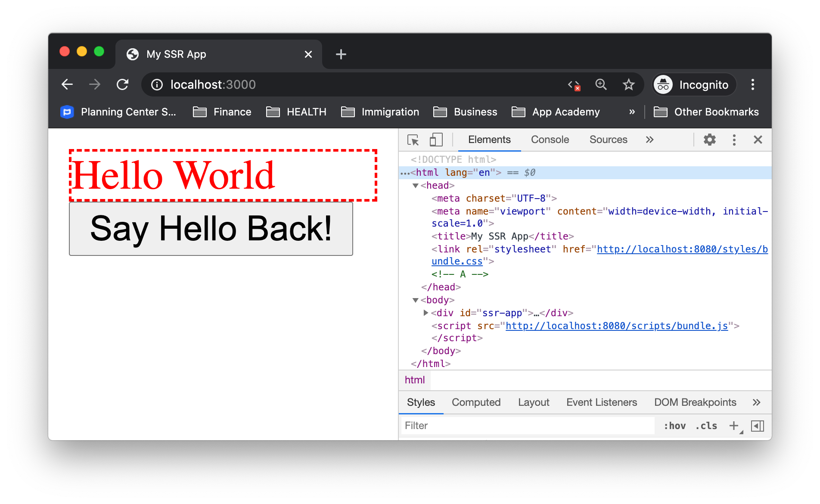The height and width of the screenshot is (504, 820).
Task: Expand the div id="ssr-app" node
Action: pyautogui.click(x=426, y=313)
